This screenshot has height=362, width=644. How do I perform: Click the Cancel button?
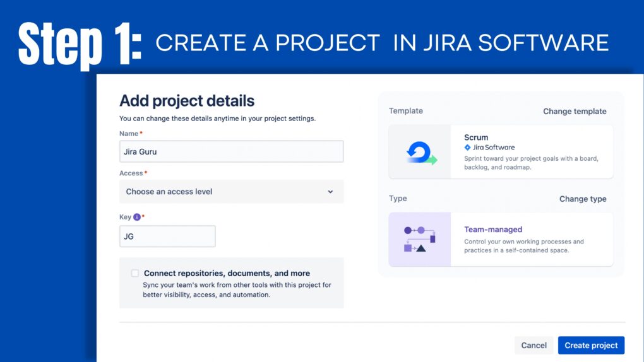click(534, 345)
